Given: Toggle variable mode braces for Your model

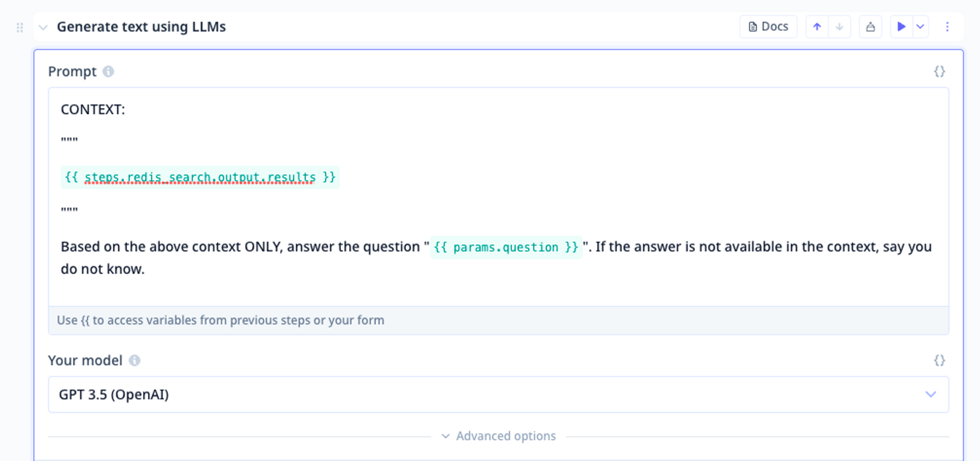Looking at the screenshot, I should [x=939, y=361].
